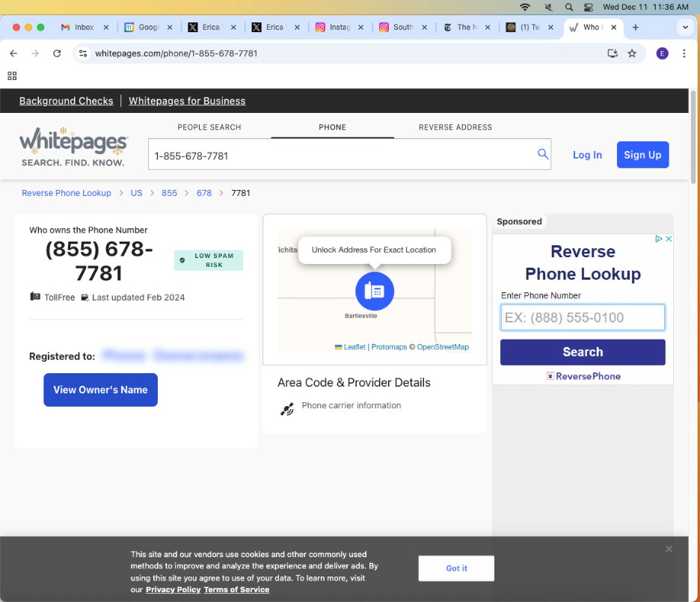Click the browser back arrow
The width and height of the screenshot is (700, 602).
coord(13,54)
